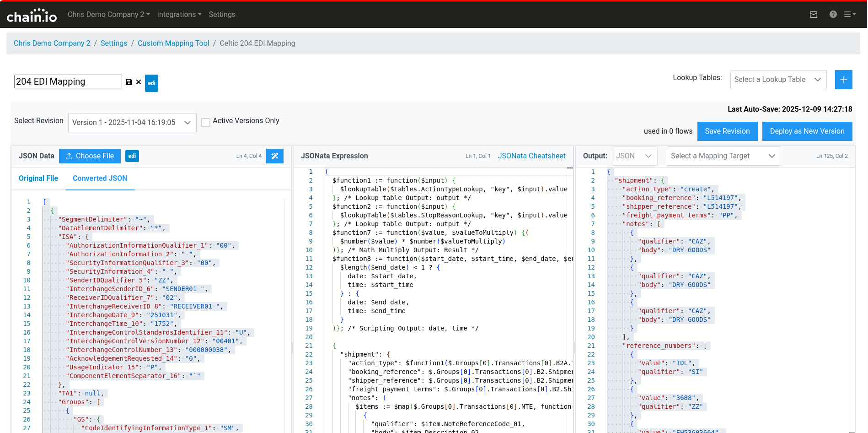
Task: Click the magic wand format icon
Action: 275,156
